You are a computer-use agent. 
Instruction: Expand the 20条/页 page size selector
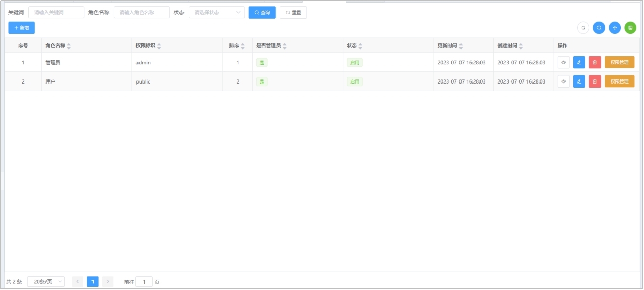coord(45,282)
